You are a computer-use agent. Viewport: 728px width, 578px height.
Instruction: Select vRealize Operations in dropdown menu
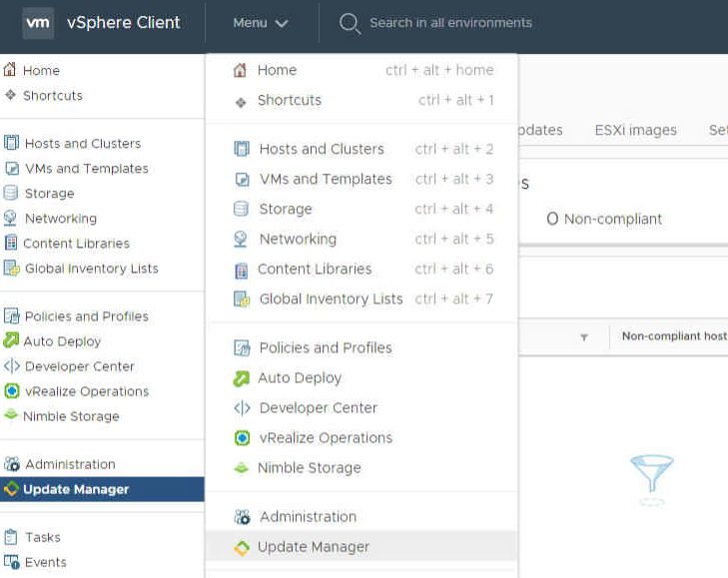click(x=362, y=438)
